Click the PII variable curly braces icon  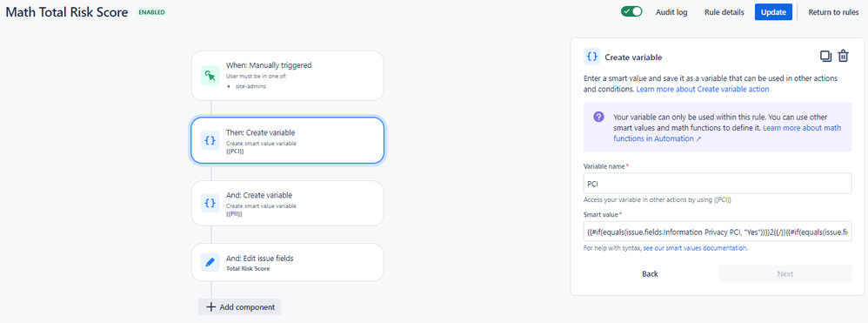(210, 204)
